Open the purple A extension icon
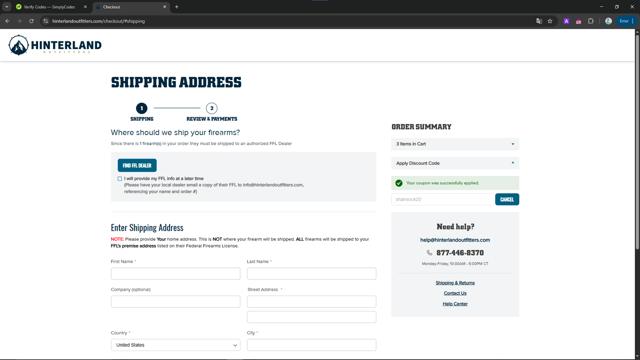This screenshot has height=360, width=640. [566, 21]
